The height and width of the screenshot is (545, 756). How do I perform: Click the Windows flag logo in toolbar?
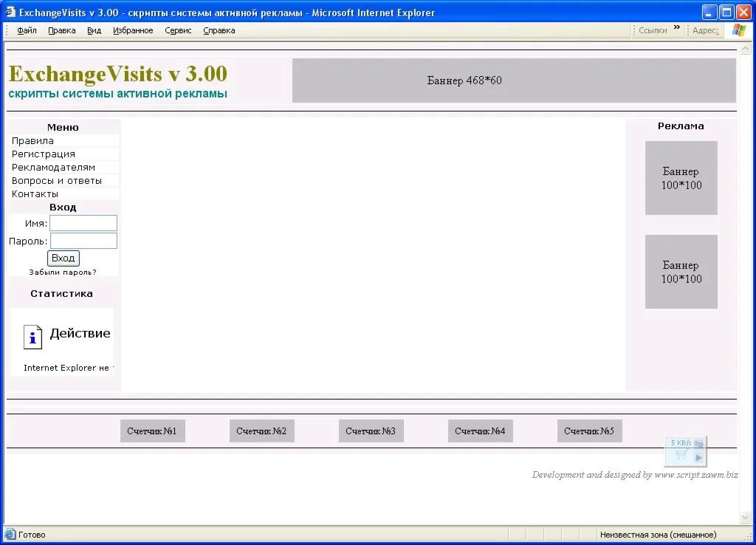(x=738, y=30)
